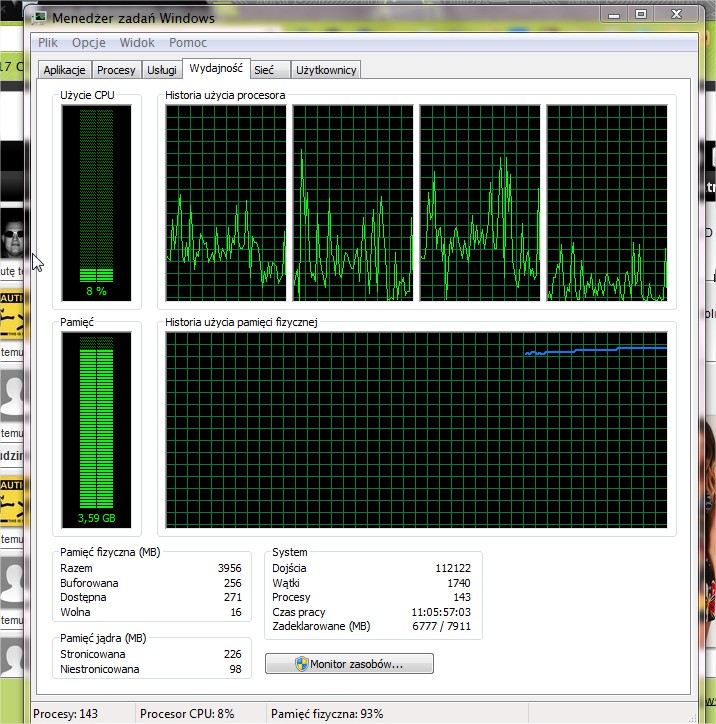Open the Plik menu
The image size is (716, 724).
pyautogui.click(x=48, y=43)
